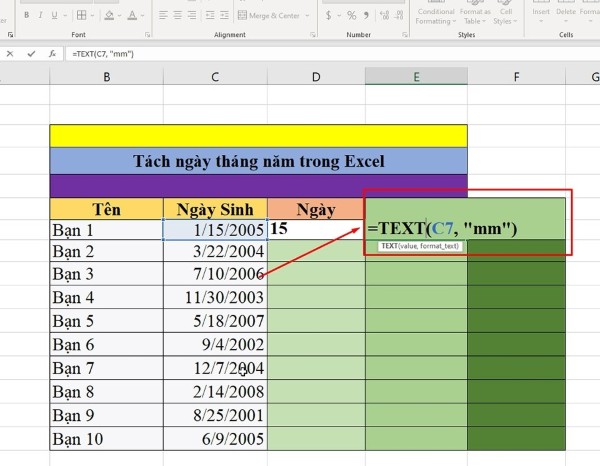Image resolution: width=600 pixels, height=466 pixels.
Task: Expand the Underline style dropdown arrow
Action: 65,16
